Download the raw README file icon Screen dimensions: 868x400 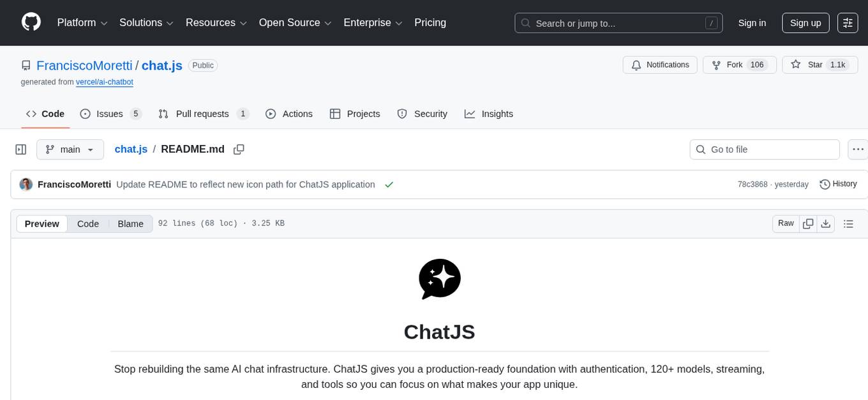826,224
